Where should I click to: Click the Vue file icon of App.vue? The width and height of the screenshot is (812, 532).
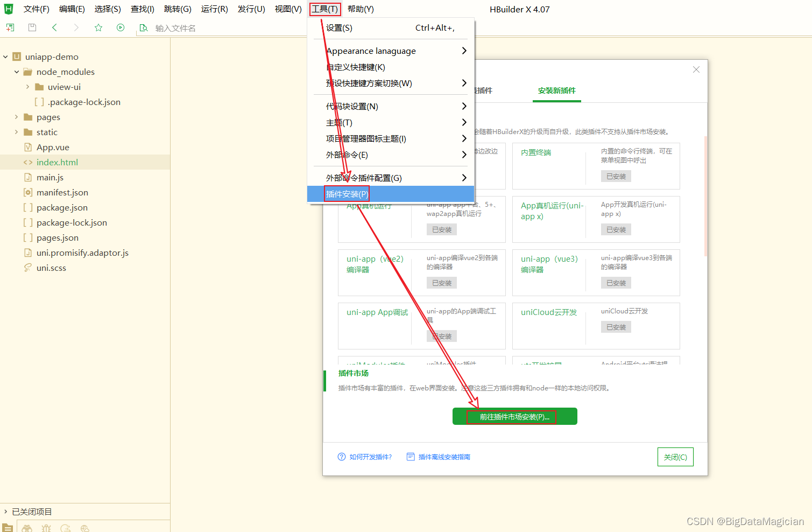(x=28, y=147)
